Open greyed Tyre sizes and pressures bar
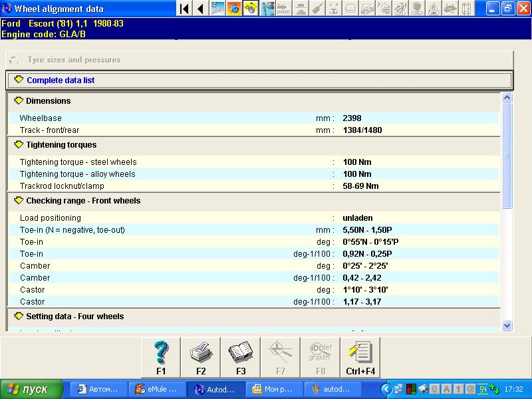 point(259,60)
